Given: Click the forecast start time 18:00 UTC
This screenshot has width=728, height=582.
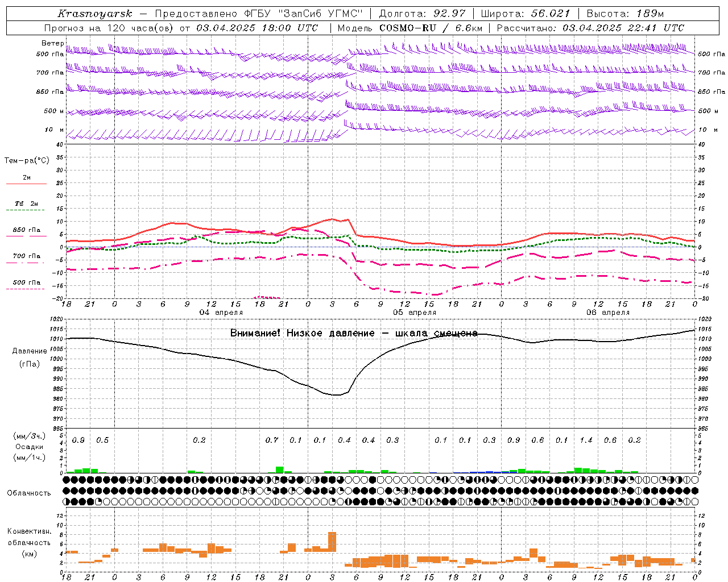Looking at the screenshot, I should click(x=290, y=28).
